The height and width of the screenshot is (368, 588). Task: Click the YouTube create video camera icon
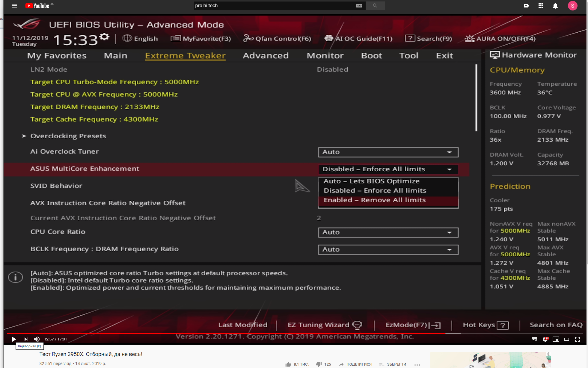(x=526, y=6)
